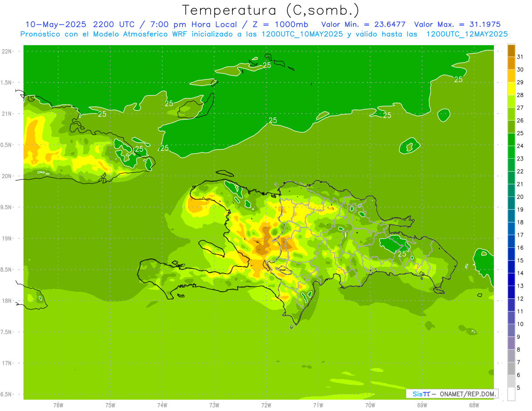532x411 pixels.
Task: Click the legend swatch between 30 and 31
Action: tap(511, 63)
